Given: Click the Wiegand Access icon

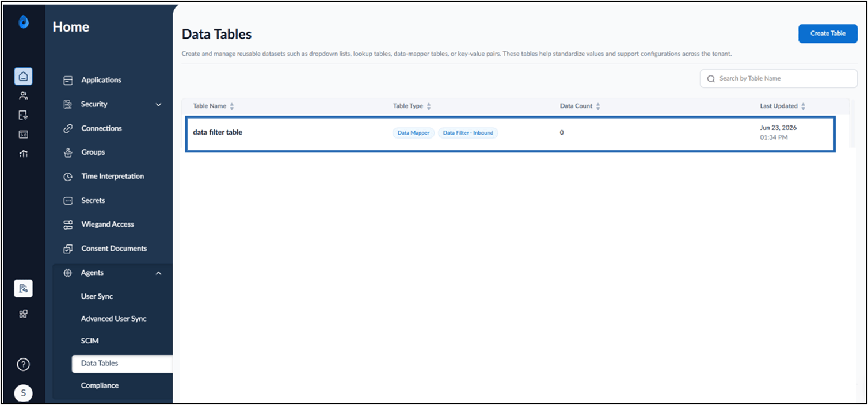Looking at the screenshot, I should (x=68, y=225).
